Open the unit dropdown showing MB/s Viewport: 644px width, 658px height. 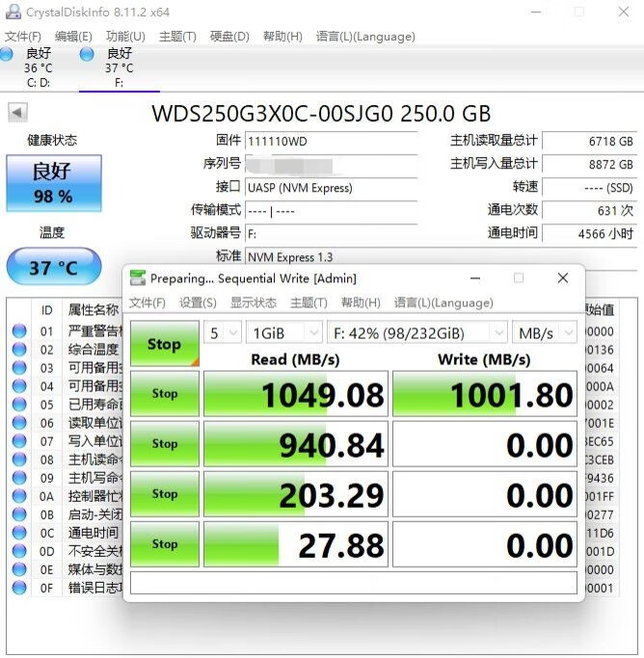click(x=545, y=333)
